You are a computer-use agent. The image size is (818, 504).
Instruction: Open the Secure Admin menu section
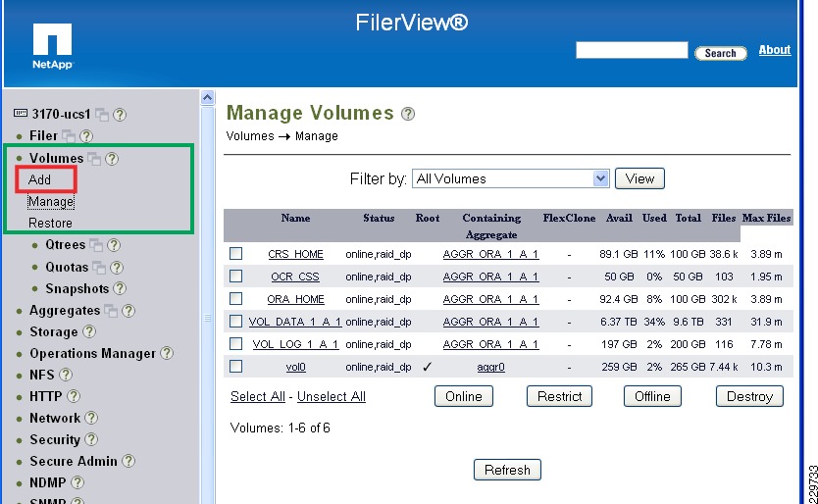pyautogui.click(x=74, y=461)
